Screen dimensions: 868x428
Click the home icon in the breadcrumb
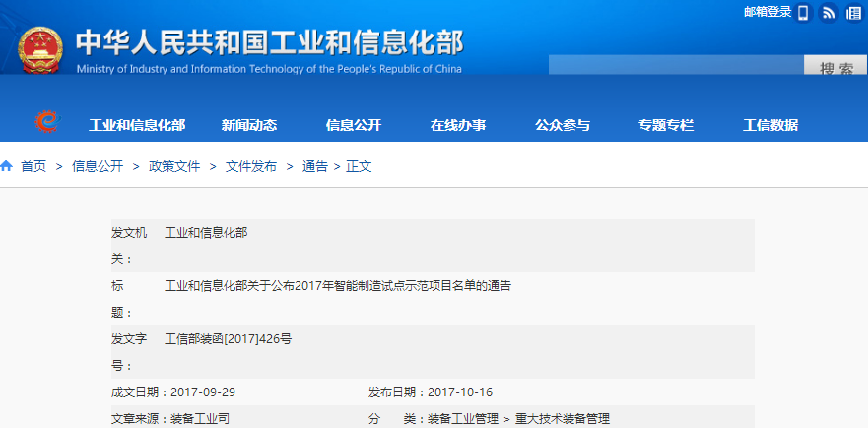(x=7, y=166)
